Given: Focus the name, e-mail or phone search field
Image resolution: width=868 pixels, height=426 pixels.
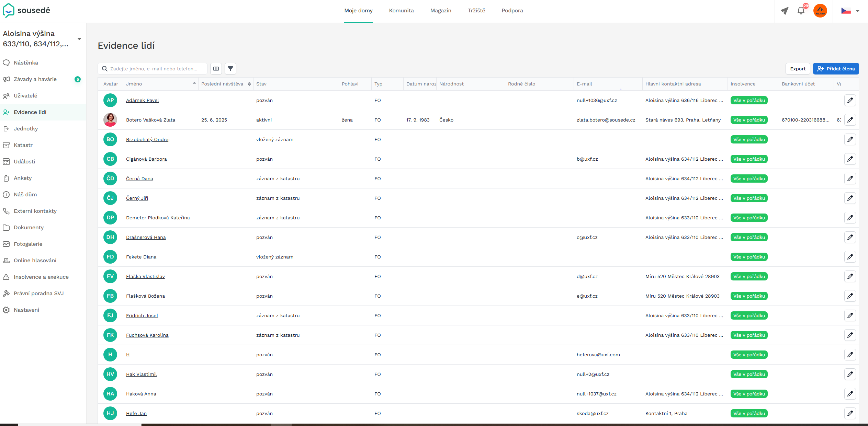Looking at the screenshot, I should pyautogui.click(x=153, y=69).
